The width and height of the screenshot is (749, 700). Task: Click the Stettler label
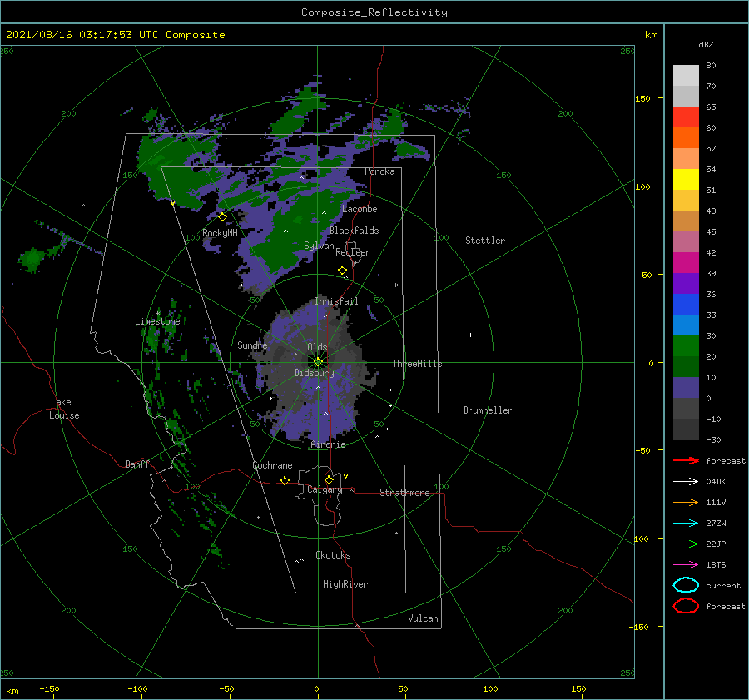point(485,241)
